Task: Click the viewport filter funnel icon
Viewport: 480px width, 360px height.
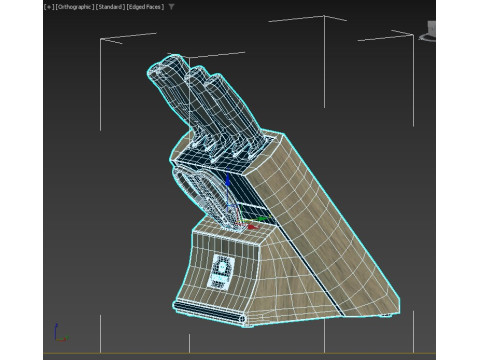Action: pyautogui.click(x=171, y=7)
